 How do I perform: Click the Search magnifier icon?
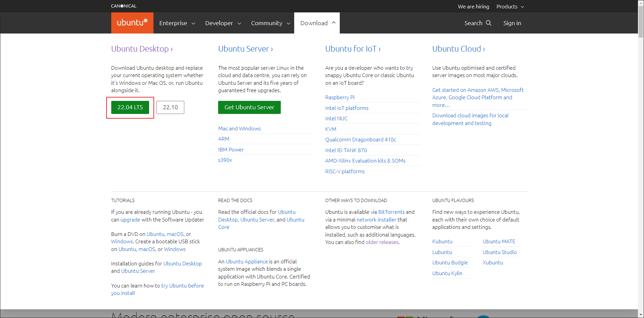tap(489, 23)
